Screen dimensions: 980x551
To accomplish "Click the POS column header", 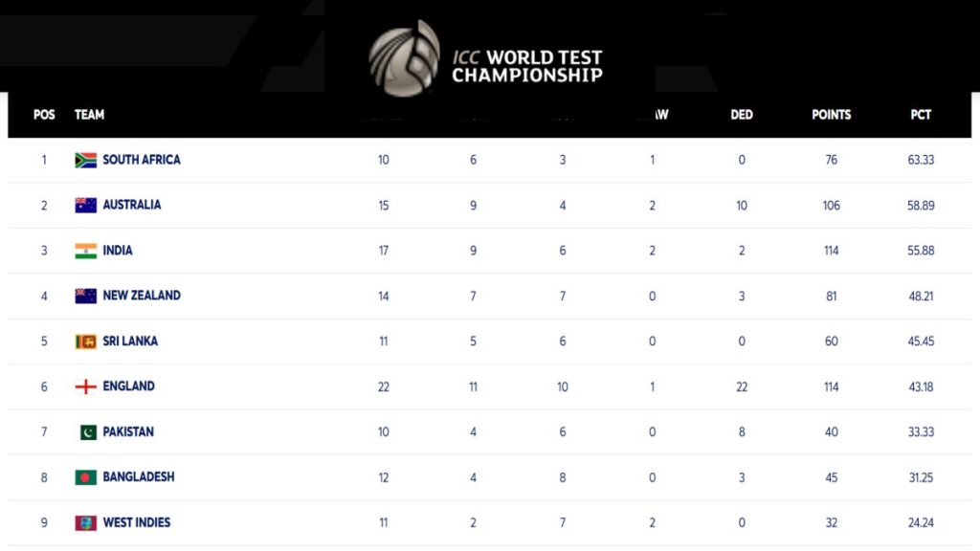I will pyautogui.click(x=44, y=115).
